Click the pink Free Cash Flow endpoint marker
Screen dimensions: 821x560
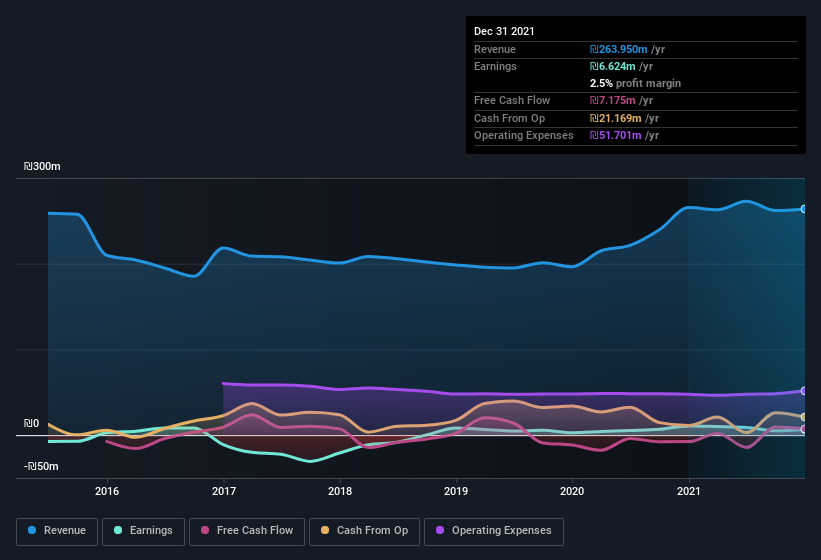click(x=803, y=429)
